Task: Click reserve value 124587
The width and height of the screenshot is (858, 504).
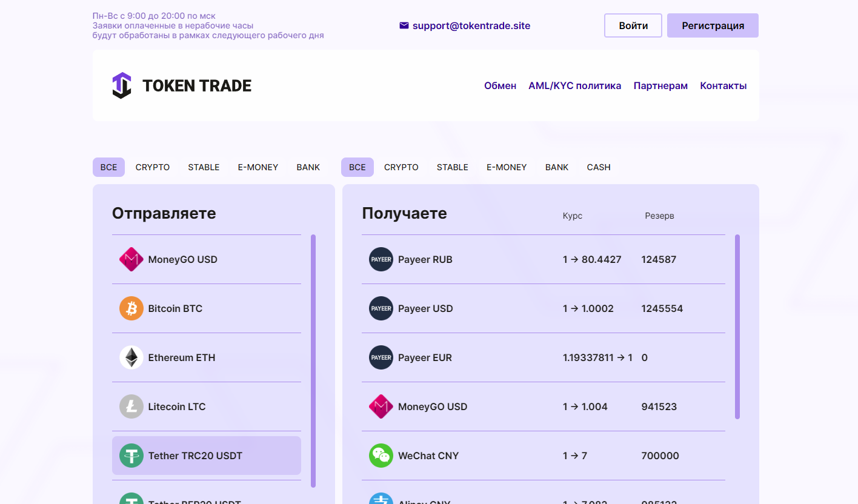Action: [659, 259]
